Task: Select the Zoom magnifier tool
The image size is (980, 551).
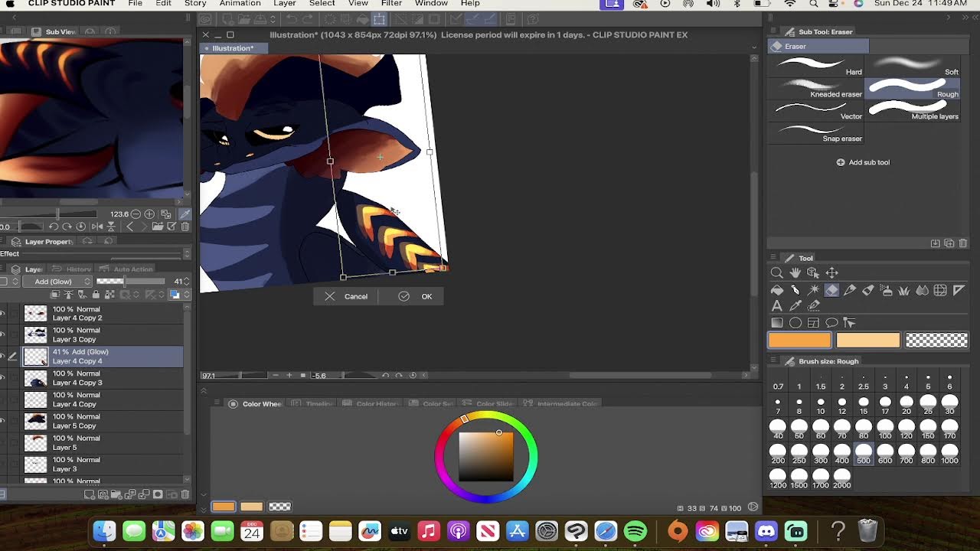Action: 776,272
